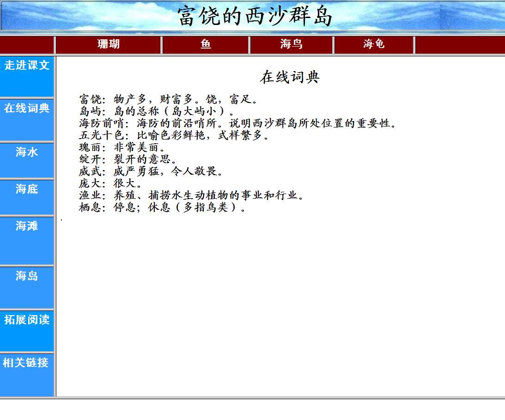Open the 海岛 sidebar page
The image size is (505, 420).
point(27,276)
